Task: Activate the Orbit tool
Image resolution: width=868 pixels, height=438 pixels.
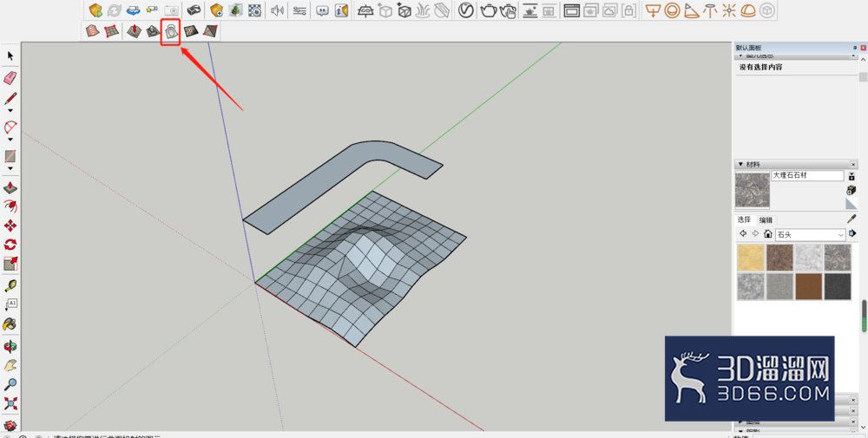Action: (x=10, y=346)
